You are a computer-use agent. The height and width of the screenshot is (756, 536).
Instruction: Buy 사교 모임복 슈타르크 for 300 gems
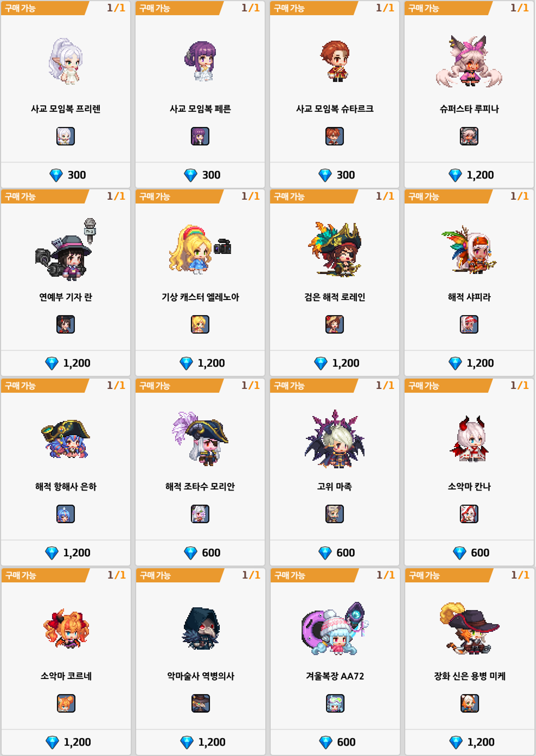335,175
